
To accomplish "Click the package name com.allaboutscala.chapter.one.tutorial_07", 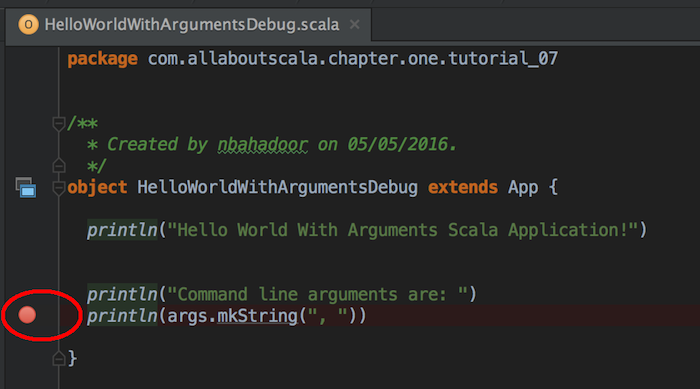I will pyautogui.click(x=353, y=59).
